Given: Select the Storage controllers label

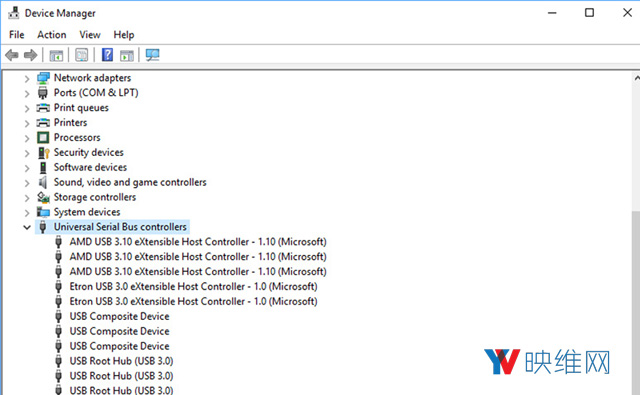Looking at the screenshot, I should (95, 197).
